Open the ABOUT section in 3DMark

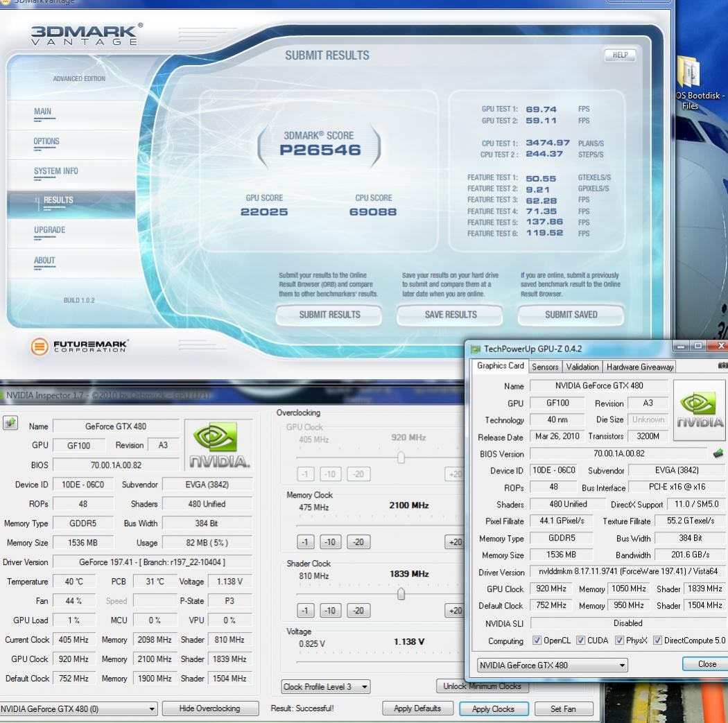coord(44,261)
